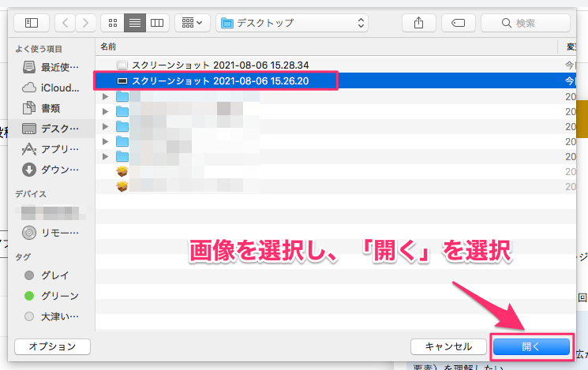The height and width of the screenshot is (370, 588).
Task: Open 書類 documents in sidebar
Action: pos(51,108)
